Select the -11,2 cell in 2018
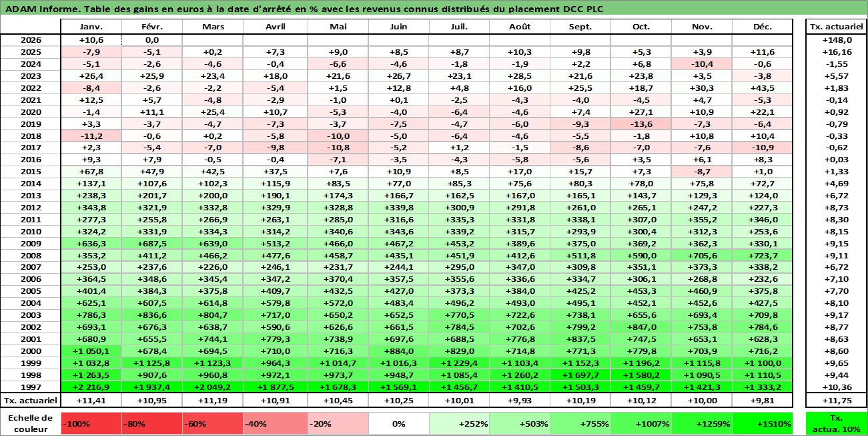 pos(91,136)
